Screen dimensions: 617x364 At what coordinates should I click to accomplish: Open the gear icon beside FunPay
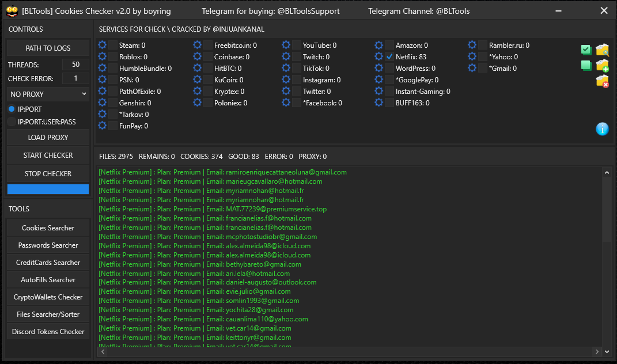coord(103,126)
